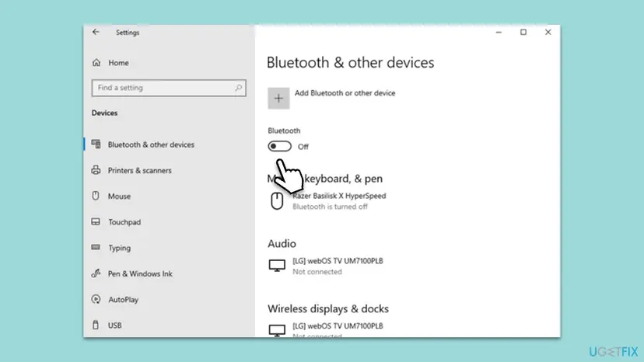Screen dimensions: 644x362
Task: Open the Typing keyboard icon
Action: 96,247
